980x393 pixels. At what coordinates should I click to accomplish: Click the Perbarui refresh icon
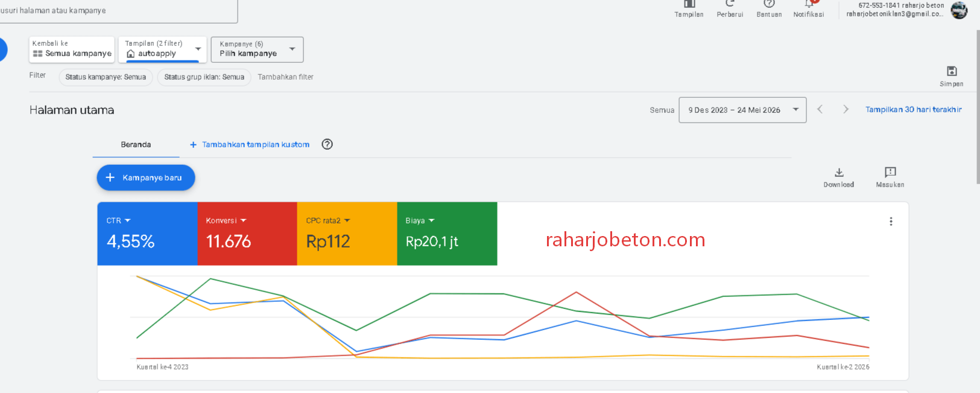point(730,4)
